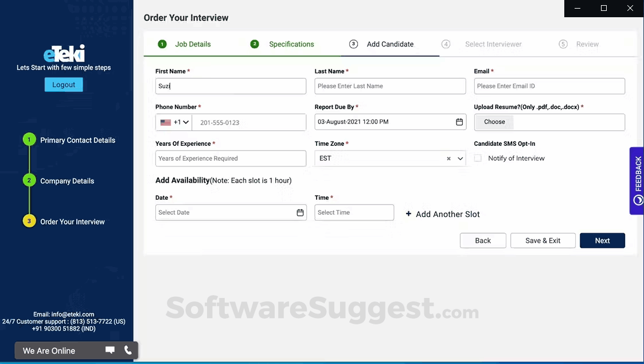Open the Select Time dropdown field
644x364 pixels.
tap(354, 212)
